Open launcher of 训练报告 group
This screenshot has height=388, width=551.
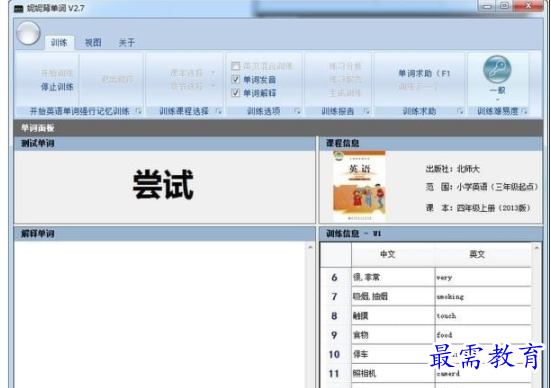[x=367, y=111]
